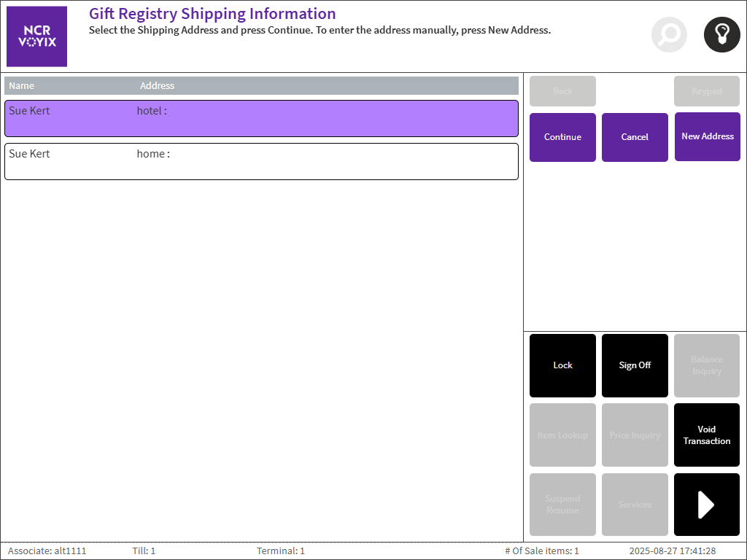Open the Keypad button

coord(706,91)
